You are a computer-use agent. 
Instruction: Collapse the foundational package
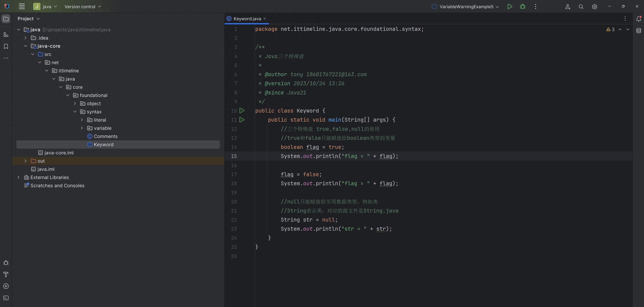click(68, 95)
